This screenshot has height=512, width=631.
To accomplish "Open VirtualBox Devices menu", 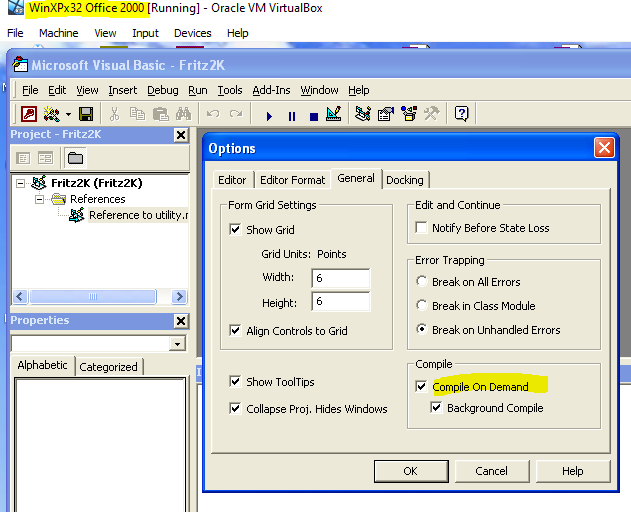I will pyautogui.click(x=192, y=33).
